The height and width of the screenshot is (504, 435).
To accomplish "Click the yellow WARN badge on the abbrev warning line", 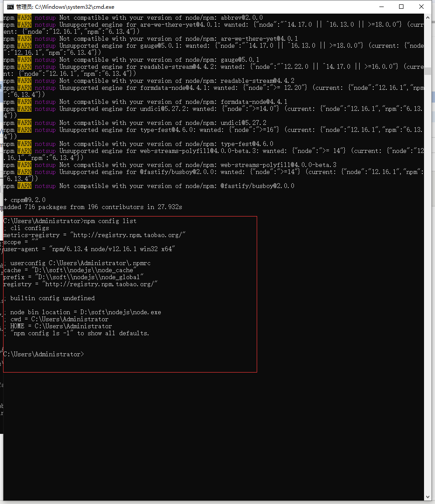I will pos(24,18).
